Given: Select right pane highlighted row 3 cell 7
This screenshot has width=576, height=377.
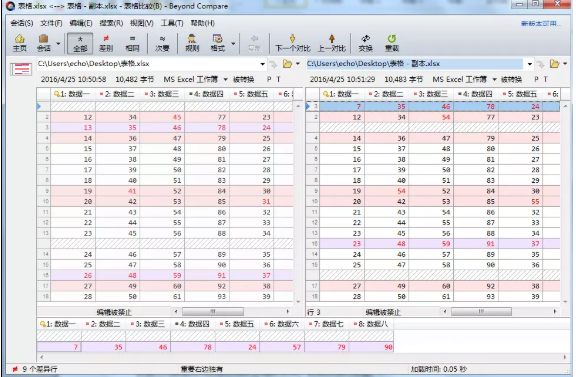Looking at the screenshot, I should tap(342, 107).
